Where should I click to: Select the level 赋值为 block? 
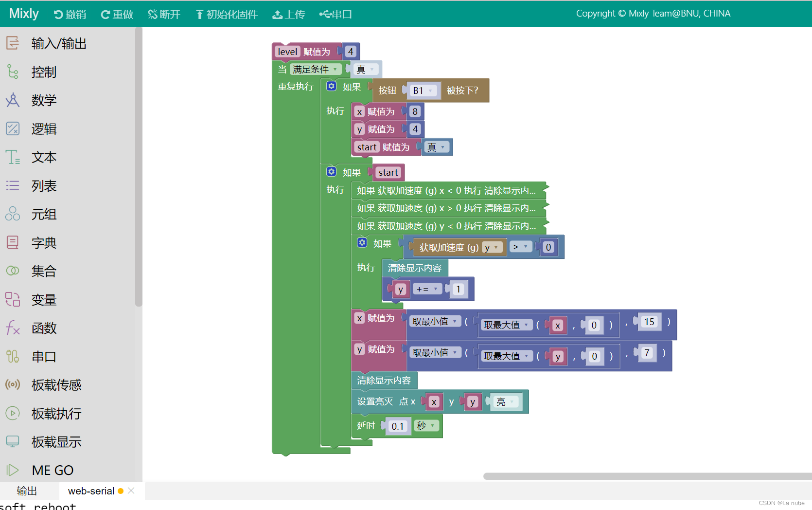[x=316, y=52]
